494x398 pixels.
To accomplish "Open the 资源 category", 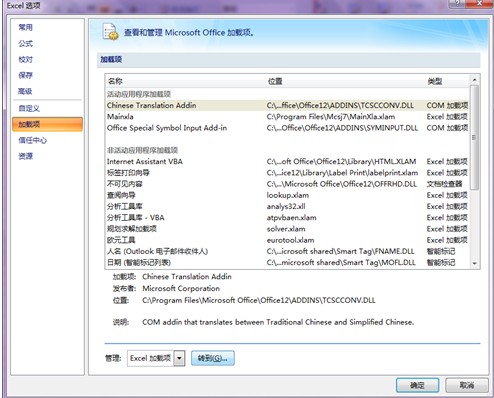I will 25,156.
